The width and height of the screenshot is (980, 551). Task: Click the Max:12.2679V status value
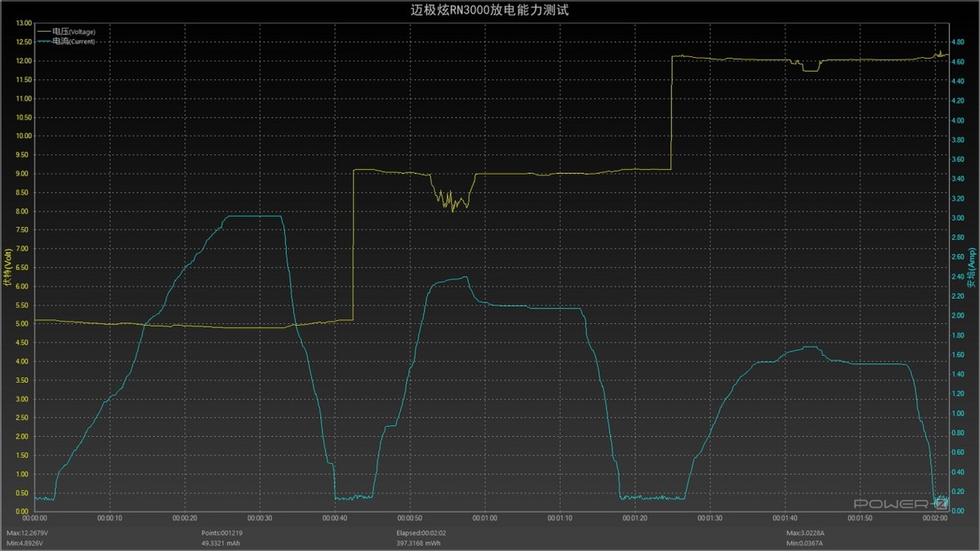26,532
